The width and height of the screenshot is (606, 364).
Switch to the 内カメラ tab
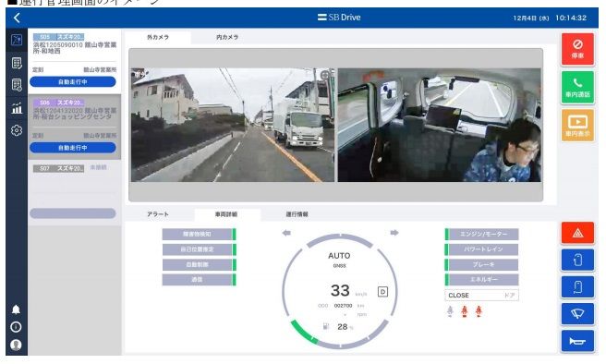227,37
